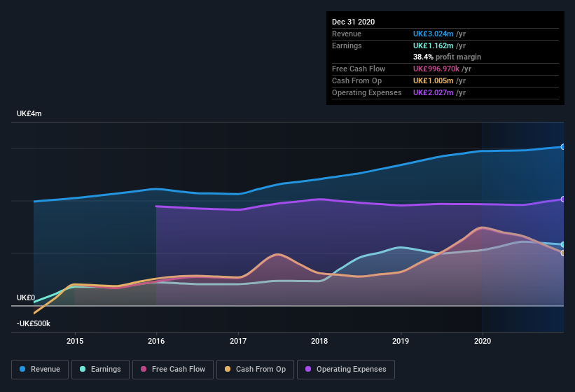Click the blue Revenue endpoint marker

click(563, 147)
